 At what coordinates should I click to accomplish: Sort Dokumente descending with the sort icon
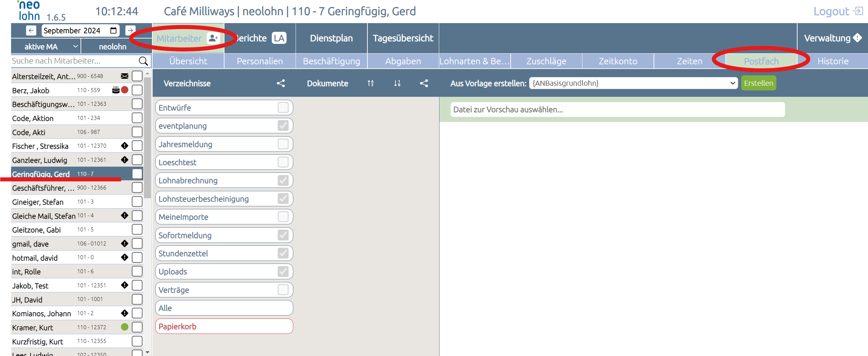pyautogui.click(x=397, y=83)
